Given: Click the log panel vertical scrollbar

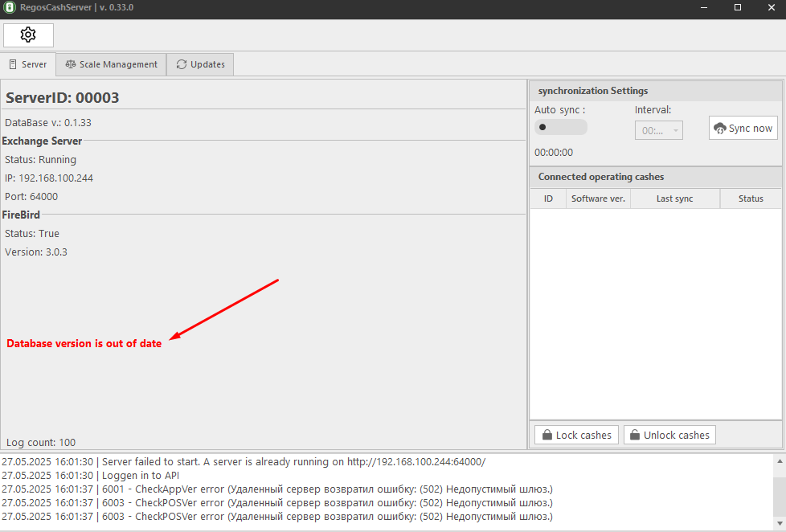Looking at the screenshot, I should 778,490.
